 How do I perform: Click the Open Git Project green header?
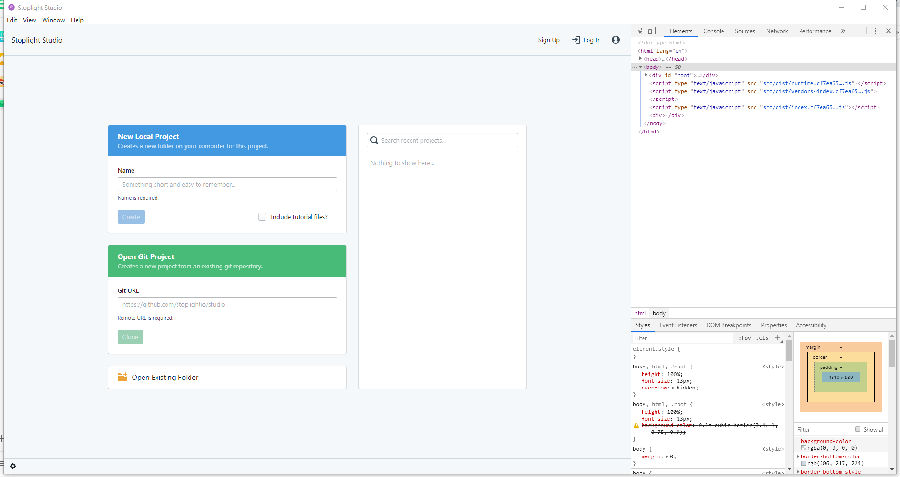(x=227, y=261)
